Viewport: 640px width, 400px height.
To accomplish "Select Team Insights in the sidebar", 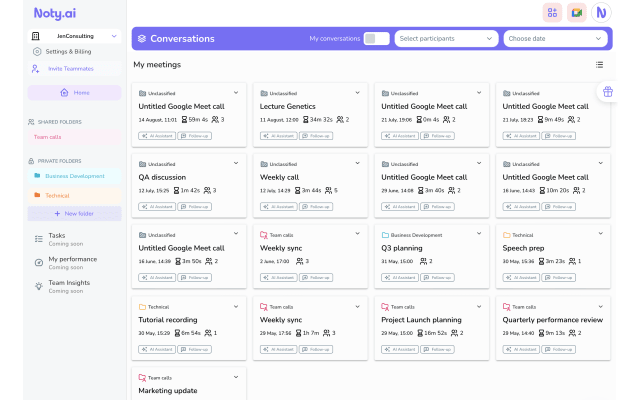I will [x=69, y=282].
